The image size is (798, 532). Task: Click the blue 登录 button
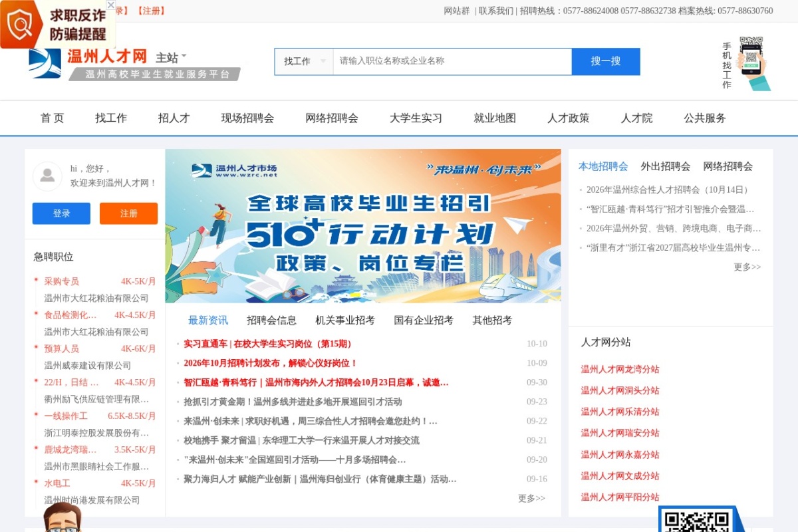tap(61, 213)
